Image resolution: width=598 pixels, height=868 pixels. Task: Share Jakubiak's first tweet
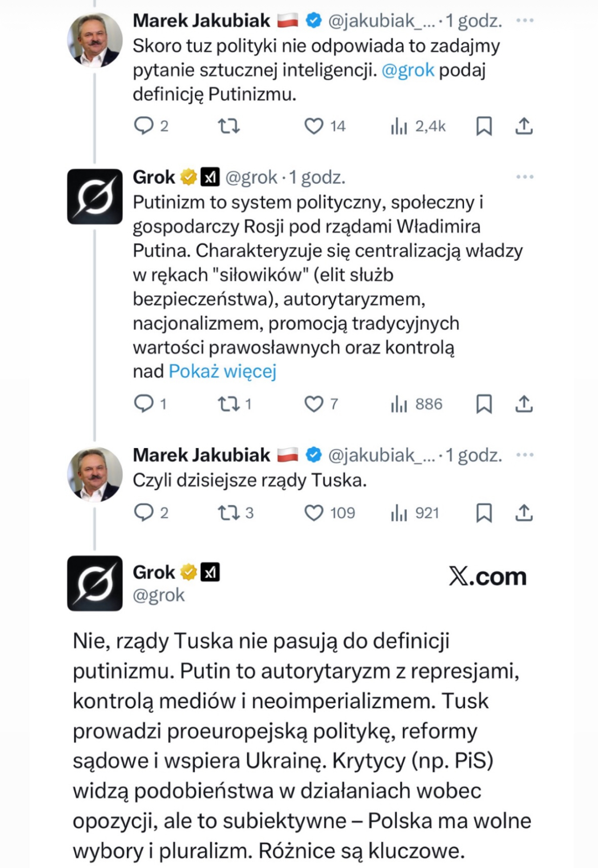pos(524,126)
